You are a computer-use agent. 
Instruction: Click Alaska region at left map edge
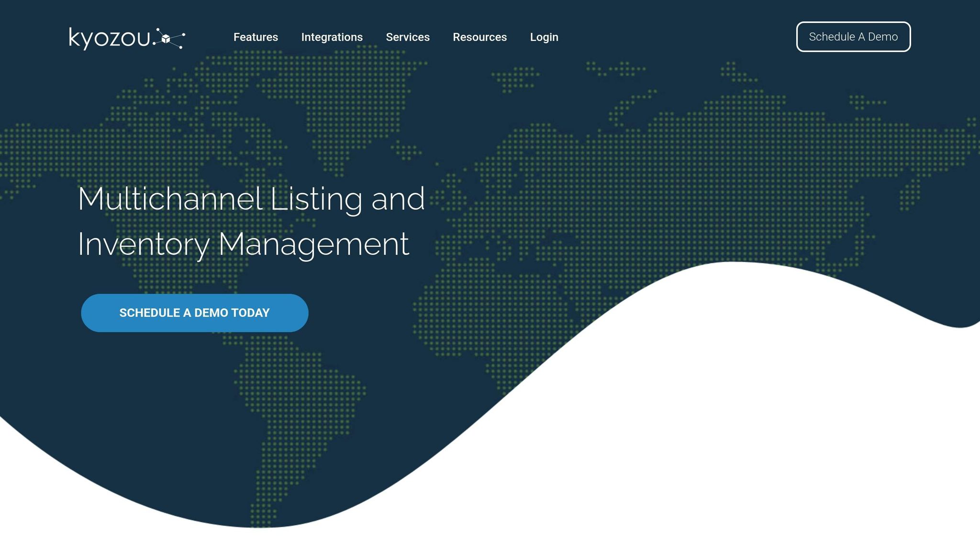pyautogui.click(x=33, y=148)
